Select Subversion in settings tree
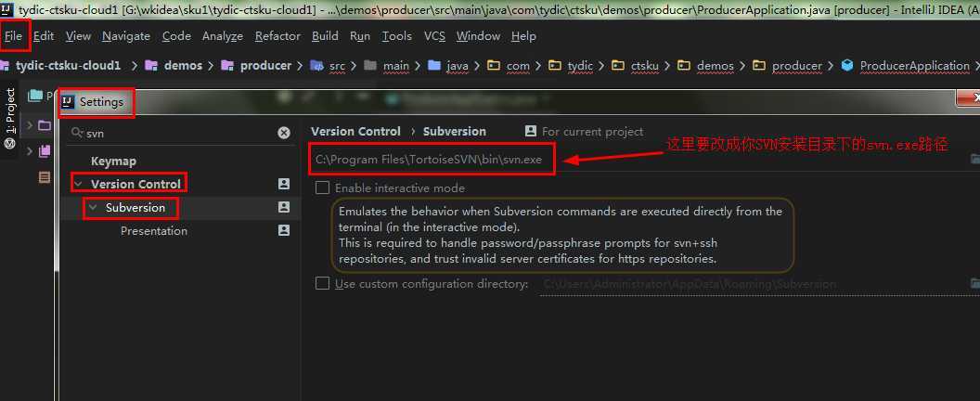Screen dimensions: 980x401 (x=135, y=207)
